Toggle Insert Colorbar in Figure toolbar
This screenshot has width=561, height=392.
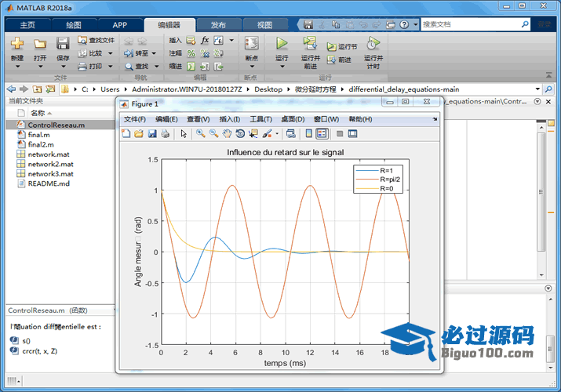[309, 133]
